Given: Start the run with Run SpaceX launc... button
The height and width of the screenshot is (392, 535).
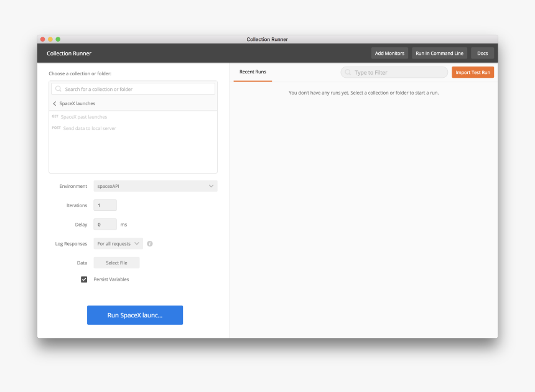Looking at the screenshot, I should (x=135, y=315).
